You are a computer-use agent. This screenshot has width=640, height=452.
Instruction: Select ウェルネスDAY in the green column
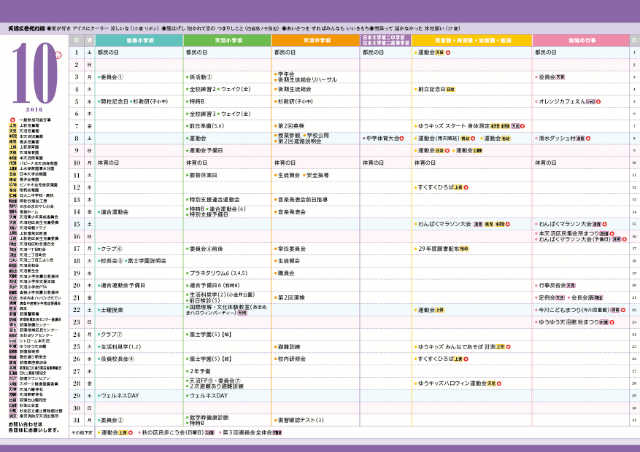(x=208, y=396)
